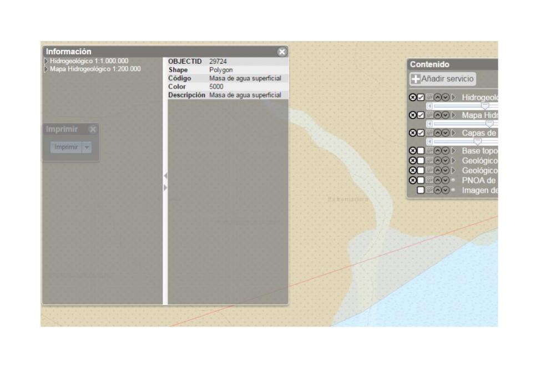The height and width of the screenshot is (392, 555).
Task: Open the Imprimir button's dropdown arrow
Action: [x=87, y=147]
